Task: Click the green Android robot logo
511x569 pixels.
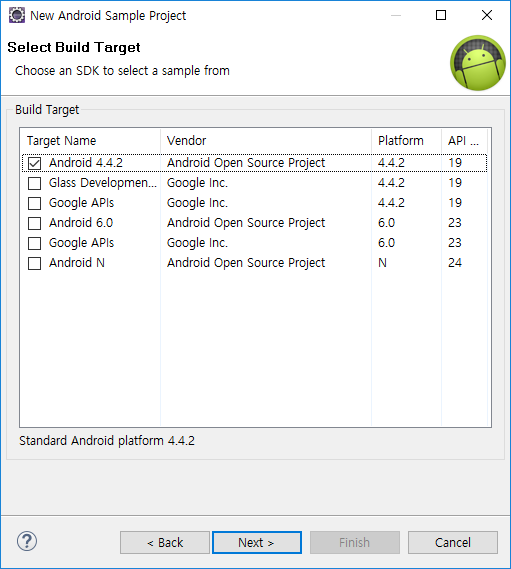Action: tap(478, 63)
